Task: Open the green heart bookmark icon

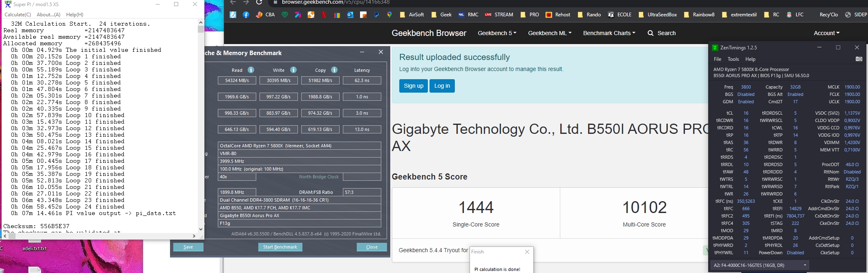Action: coord(285,15)
